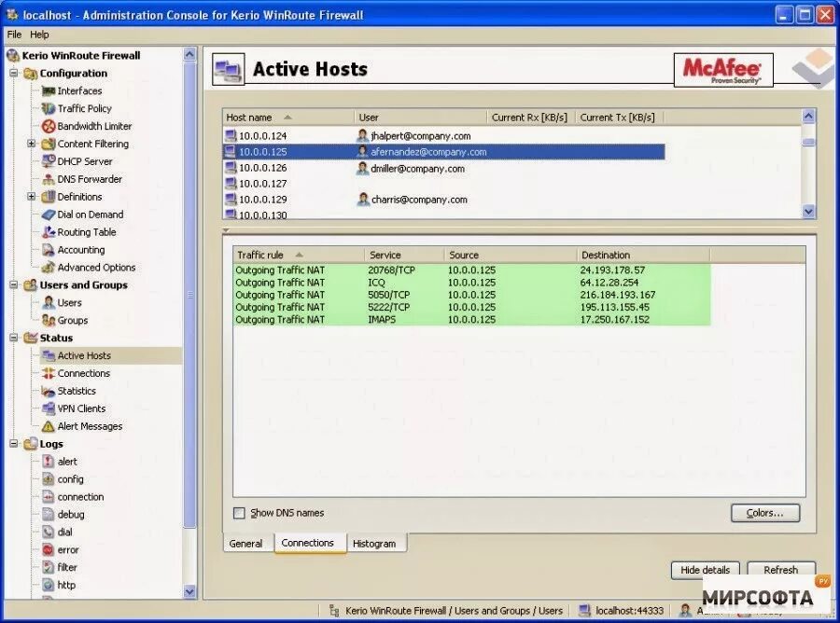
Task: Open the connection log icon
Action: coord(49,497)
